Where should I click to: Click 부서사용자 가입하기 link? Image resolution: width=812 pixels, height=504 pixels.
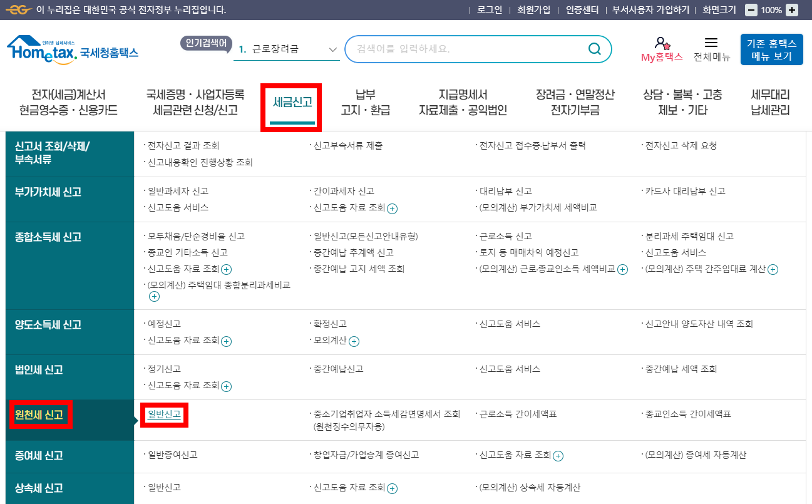tap(650, 10)
